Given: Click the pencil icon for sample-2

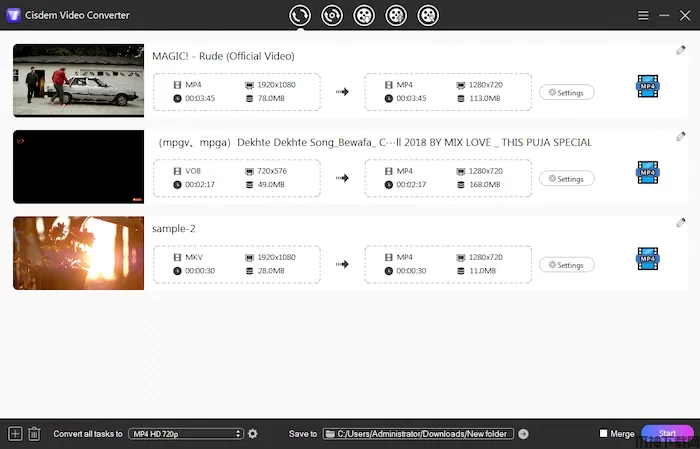Looking at the screenshot, I should [x=680, y=222].
